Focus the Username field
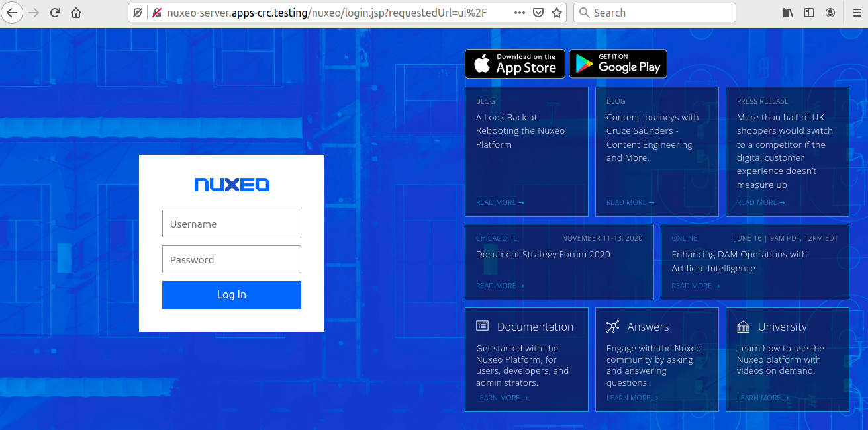Image resolution: width=868 pixels, height=430 pixels. 232,224
